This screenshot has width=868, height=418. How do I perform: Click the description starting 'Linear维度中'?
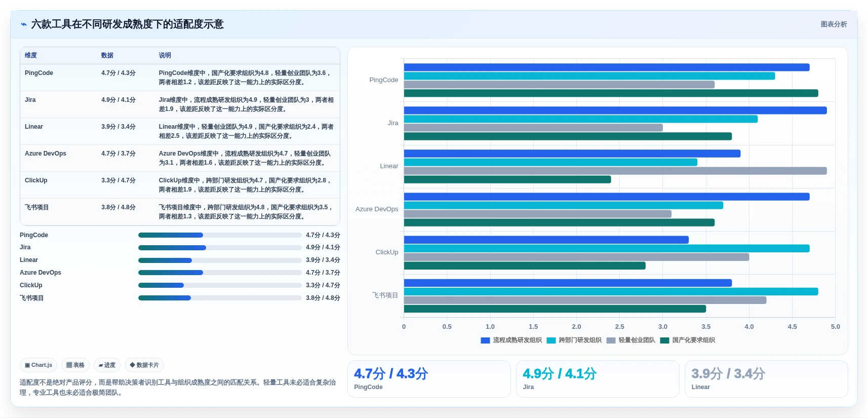click(x=246, y=131)
